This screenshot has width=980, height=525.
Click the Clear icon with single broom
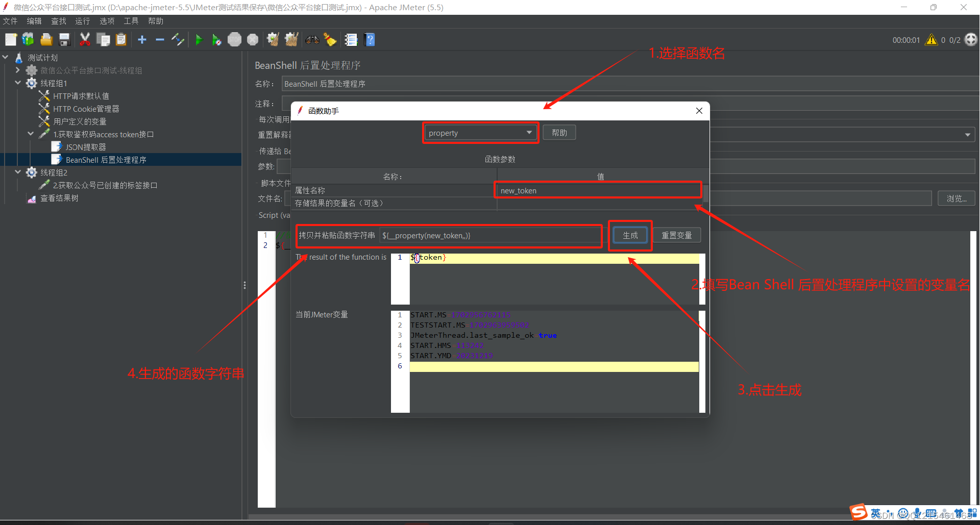pos(273,39)
